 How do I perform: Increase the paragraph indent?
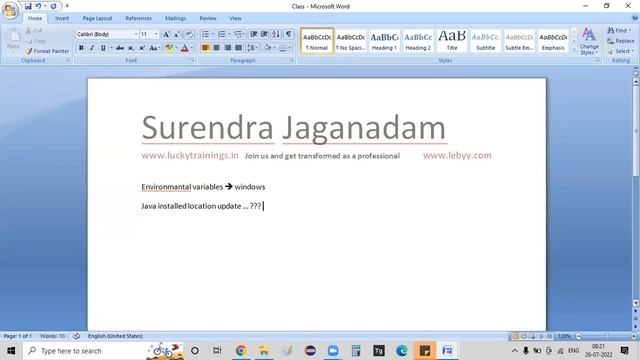[264, 34]
